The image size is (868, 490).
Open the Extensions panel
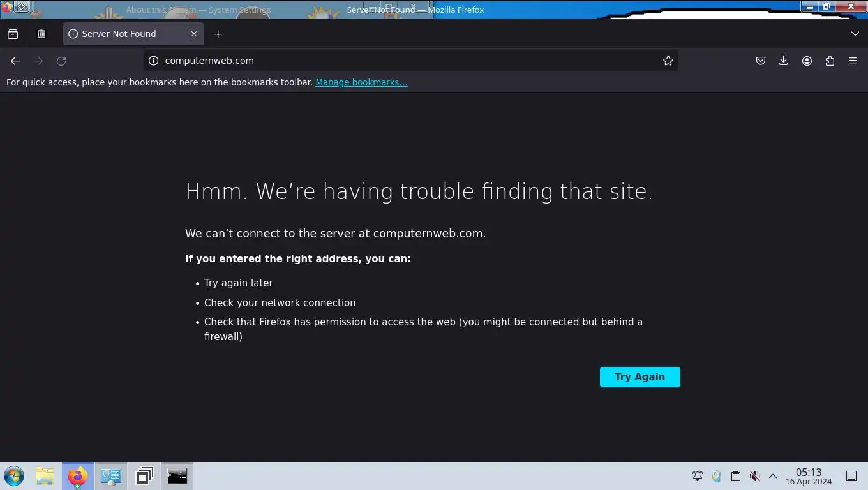point(830,61)
